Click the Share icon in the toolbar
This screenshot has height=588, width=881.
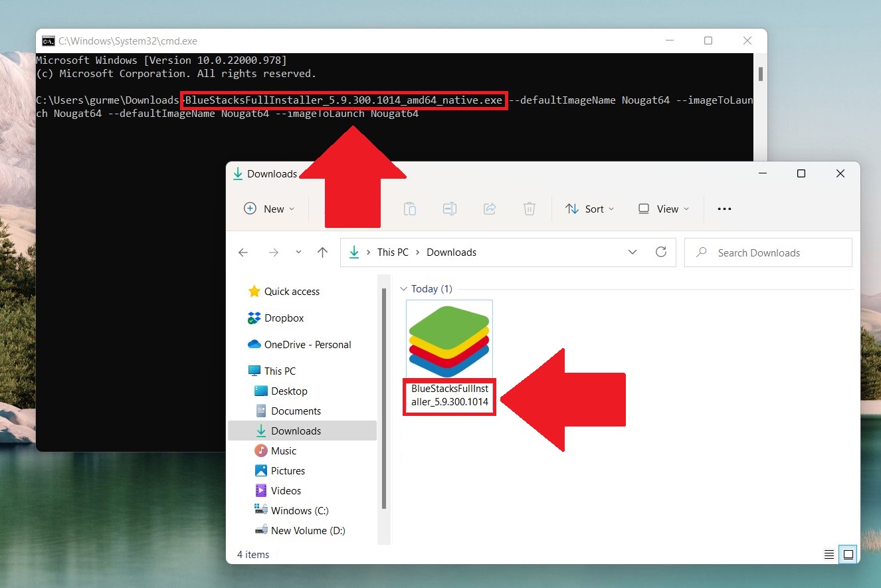pos(490,209)
